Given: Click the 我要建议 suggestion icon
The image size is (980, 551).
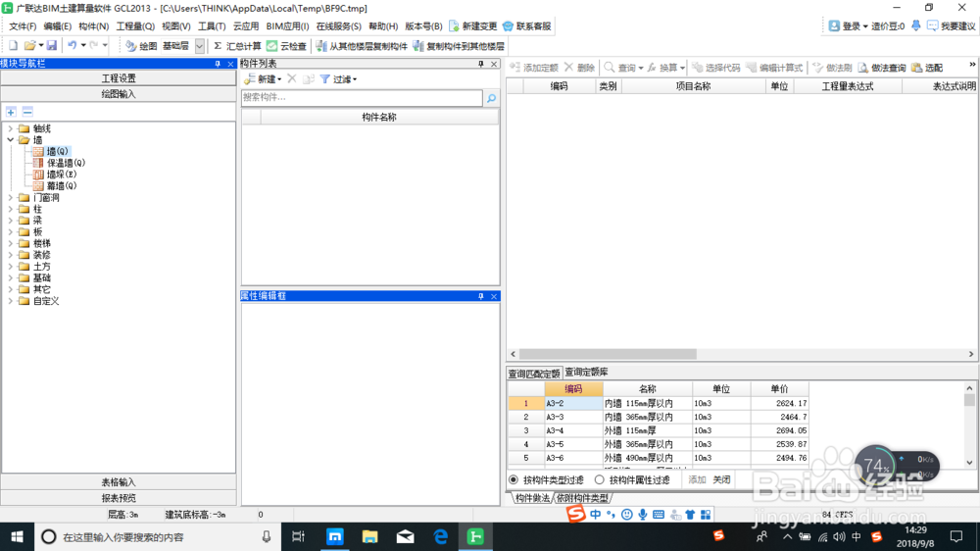Looking at the screenshot, I should (933, 25).
